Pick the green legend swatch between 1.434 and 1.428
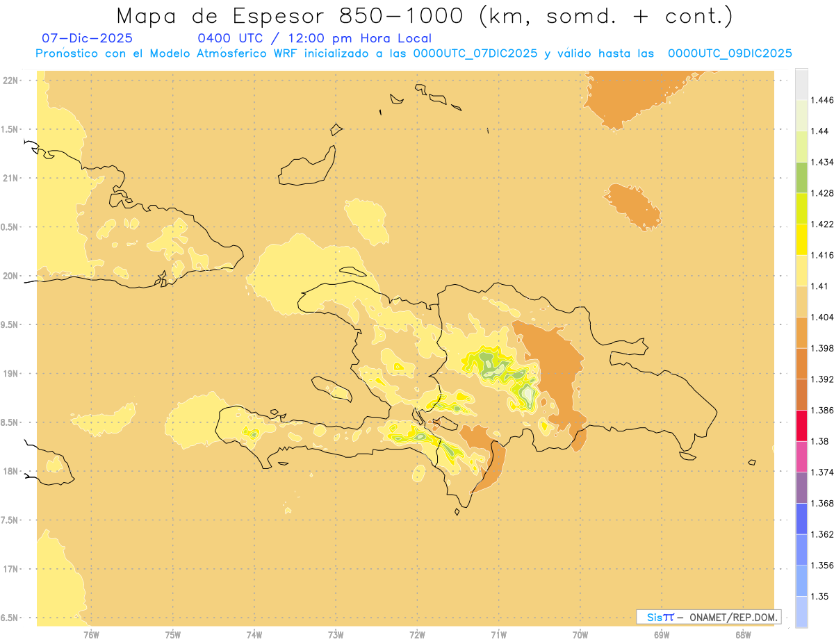The height and width of the screenshot is (644, 834). coord(801,177)
